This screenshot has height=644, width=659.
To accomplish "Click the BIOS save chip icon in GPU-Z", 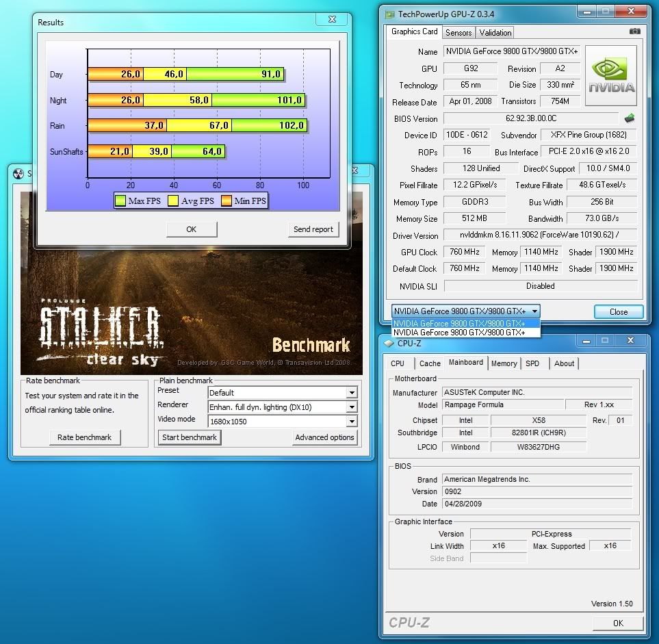I will (629, 118).
